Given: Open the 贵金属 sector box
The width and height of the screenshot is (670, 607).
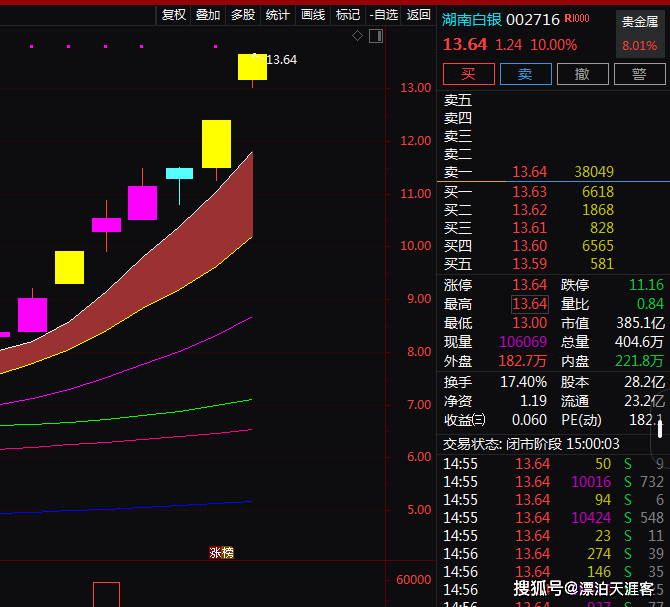Looking at the screenshot, I should (640, 34).
